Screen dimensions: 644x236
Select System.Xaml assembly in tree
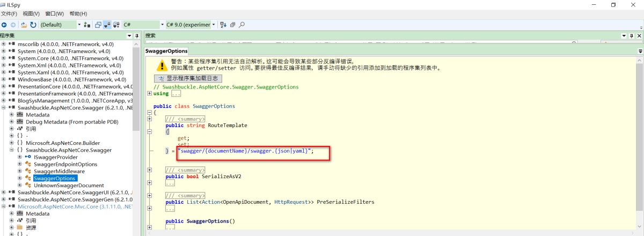coord(70,72)
